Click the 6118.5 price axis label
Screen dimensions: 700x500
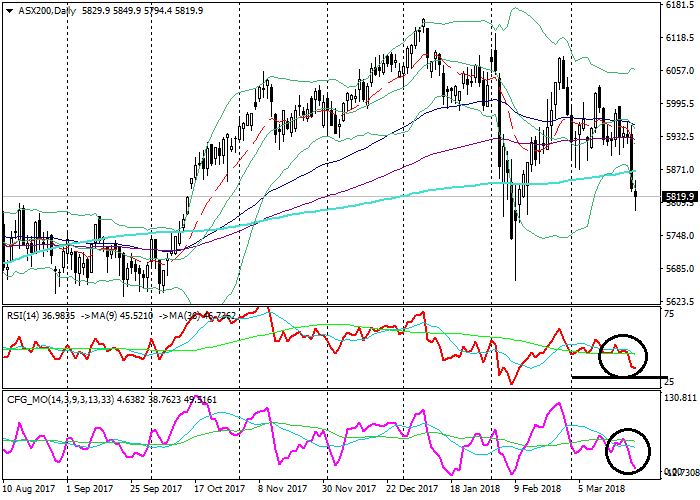point(679,38)
